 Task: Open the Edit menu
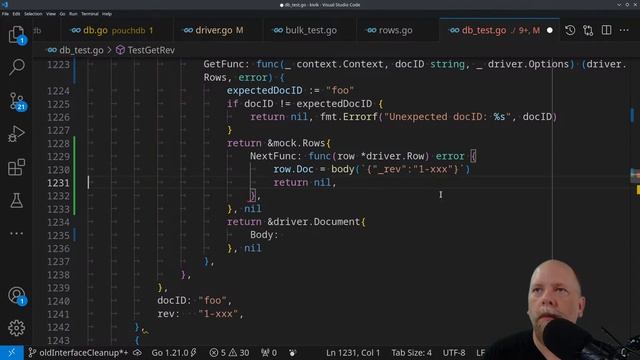tap(16, 14)
